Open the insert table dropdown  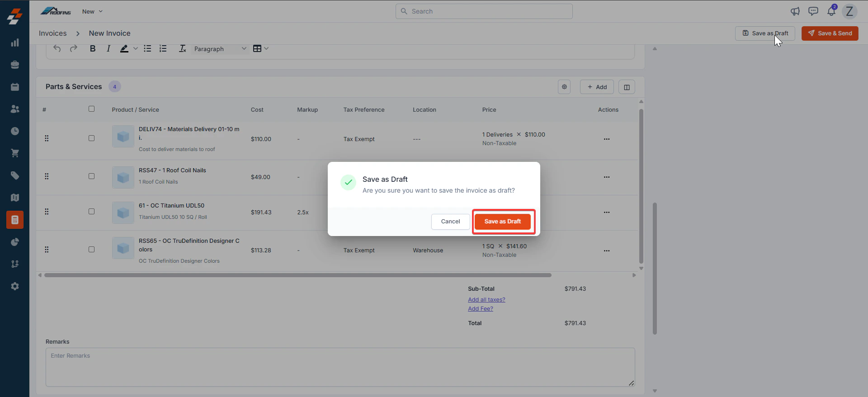pyautogui.click(x=260, y=48)
